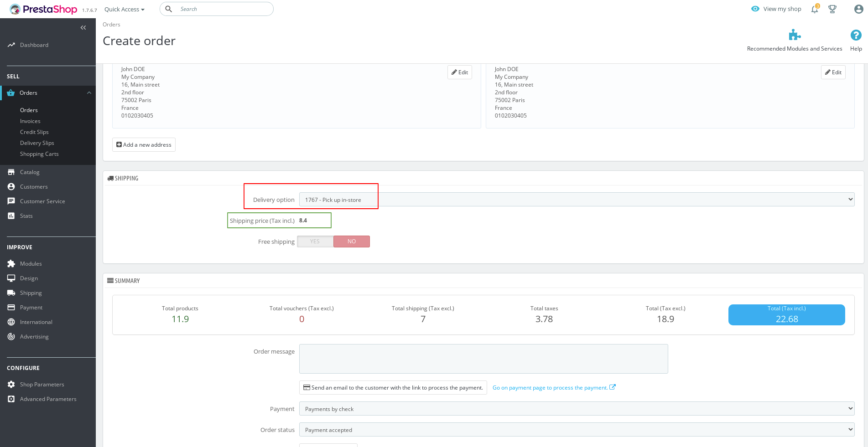
Task: Click the Add a new address button
Action: point(144,144)
